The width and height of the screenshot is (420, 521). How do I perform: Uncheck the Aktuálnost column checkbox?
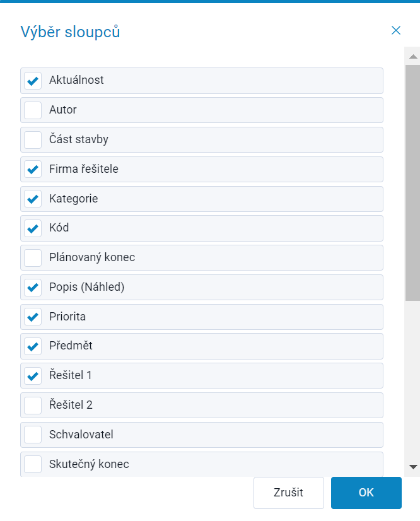(33, 81)
